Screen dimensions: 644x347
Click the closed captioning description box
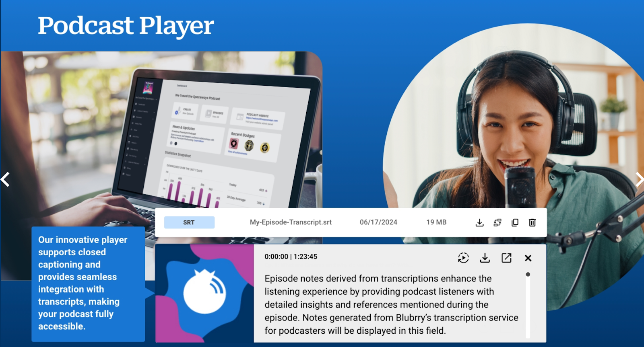point(88,284)
